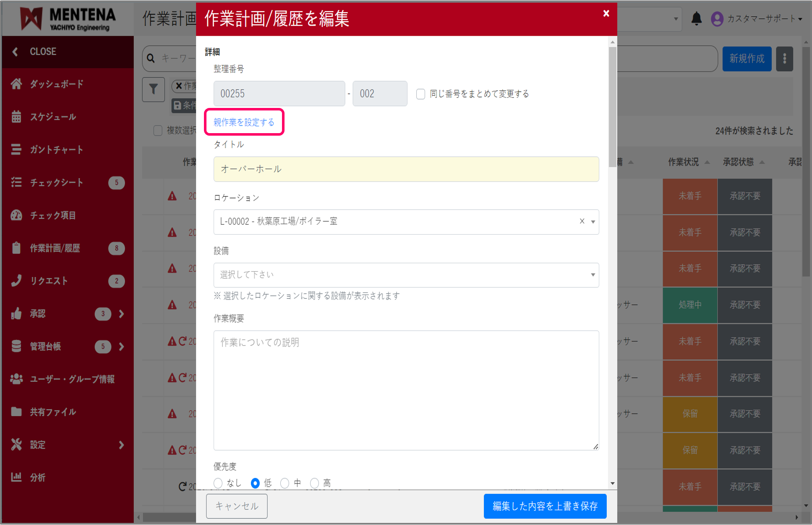Open チェックシート in sidebar

pyautogui.click(x=56, y=182)
